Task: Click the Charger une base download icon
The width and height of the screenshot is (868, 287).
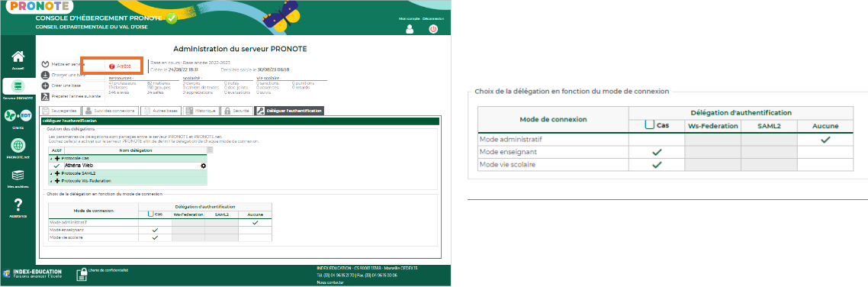Action: 46,75
